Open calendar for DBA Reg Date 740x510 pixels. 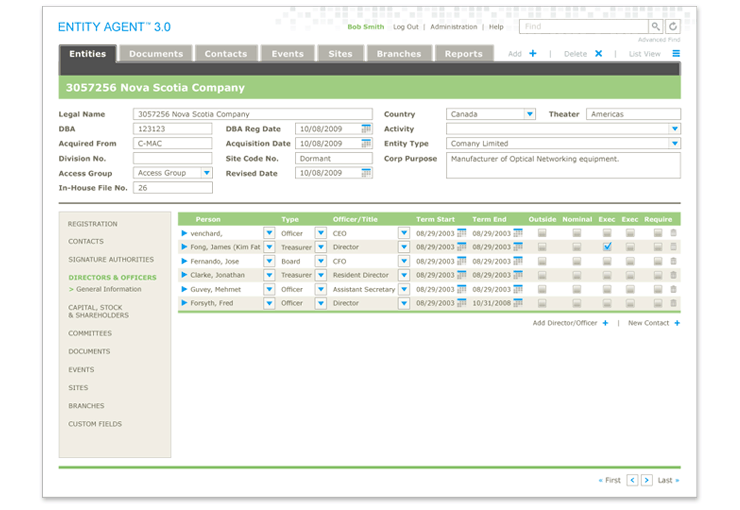[x=366, y=129]
